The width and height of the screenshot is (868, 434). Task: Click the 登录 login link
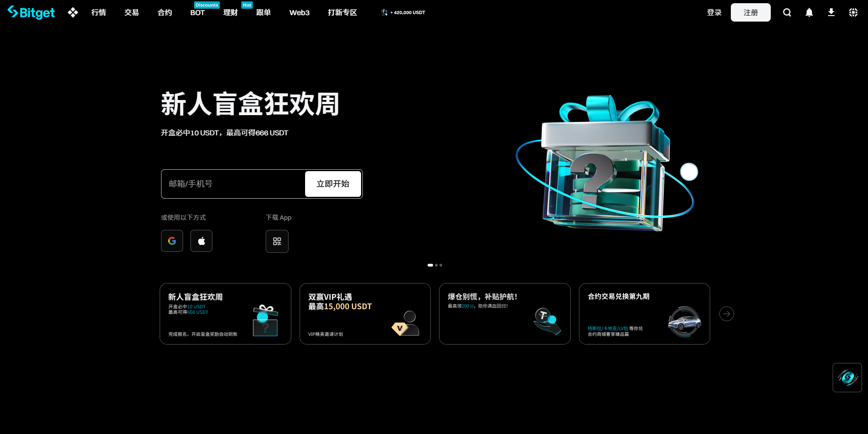click(714, 12)
